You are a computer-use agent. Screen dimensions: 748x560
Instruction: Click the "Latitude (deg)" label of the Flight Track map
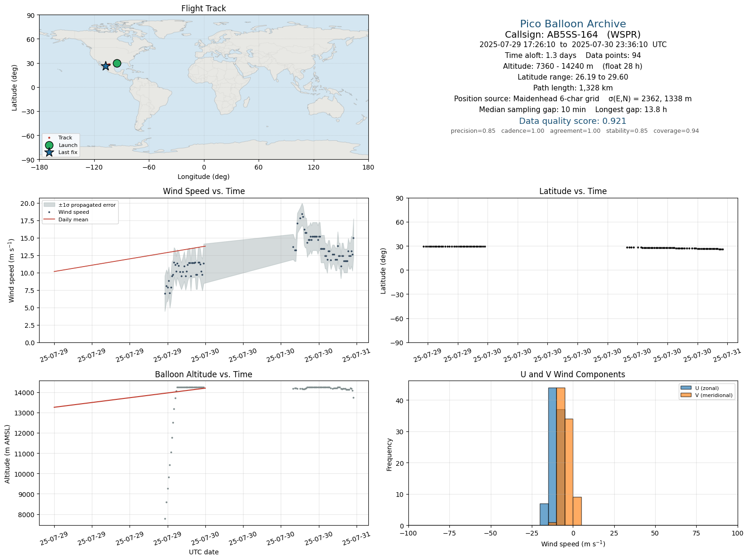pos(15,88)
